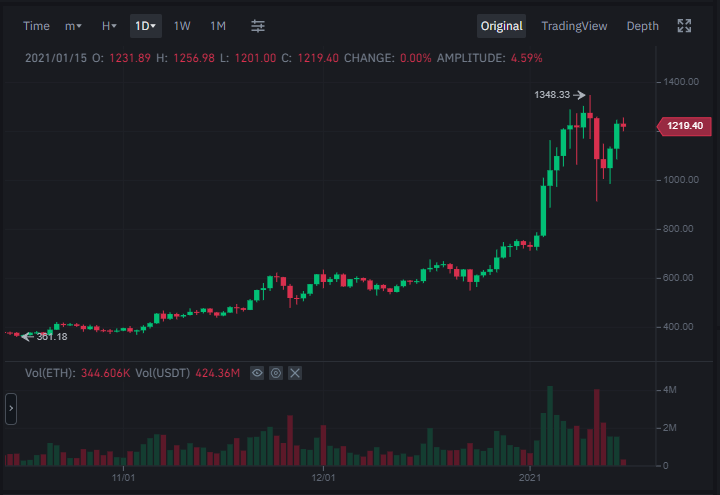Select the 1M interval
The width and height of the screenshot is (720, 495).
click(x=218, y=26)
